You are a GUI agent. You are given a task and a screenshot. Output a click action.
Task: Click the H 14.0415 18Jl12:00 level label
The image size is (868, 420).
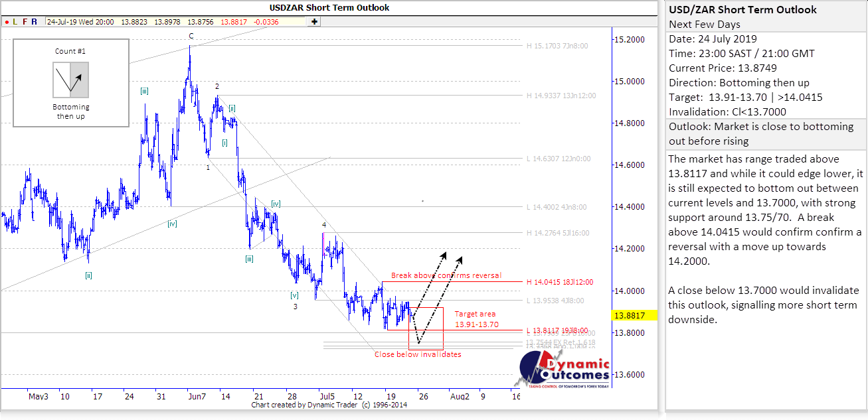[559, 282]
